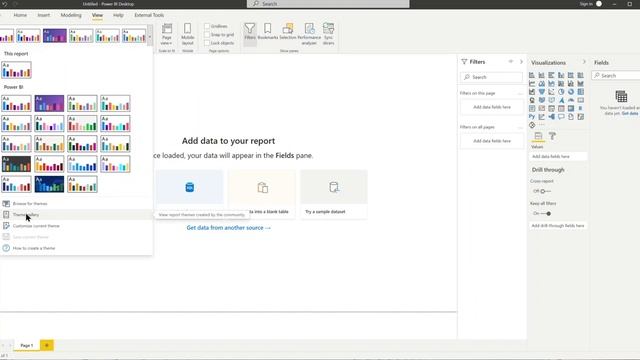The image size is (640, 360).
Task: Click the title bar Search box
Action: (328, 4)
